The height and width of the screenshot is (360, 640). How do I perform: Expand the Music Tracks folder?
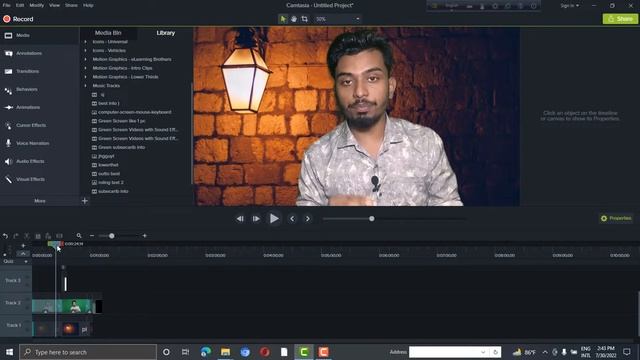(85, 86)
